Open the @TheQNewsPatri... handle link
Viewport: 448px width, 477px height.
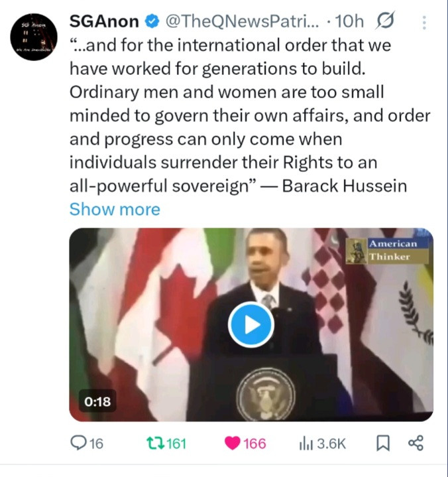coord(243,22)
